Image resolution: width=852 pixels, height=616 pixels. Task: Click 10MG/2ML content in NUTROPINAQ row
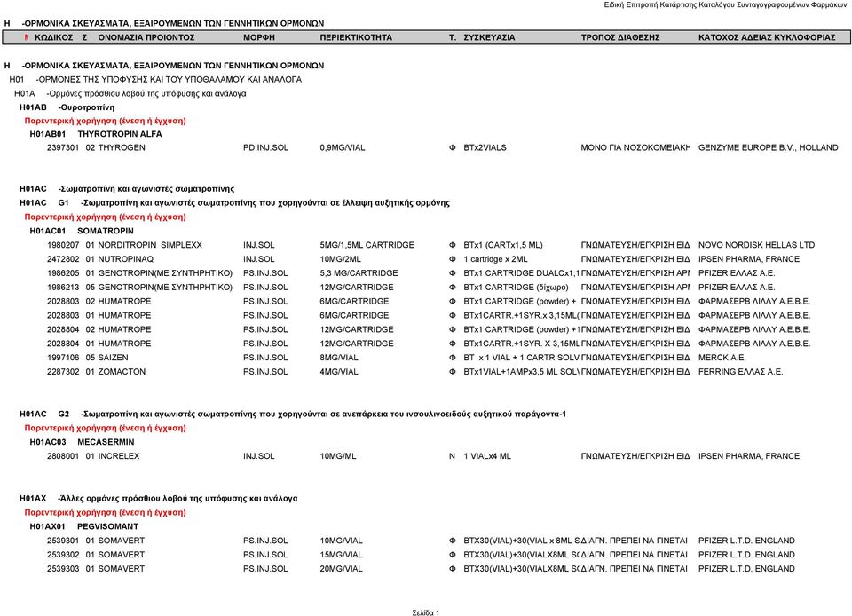340,259
